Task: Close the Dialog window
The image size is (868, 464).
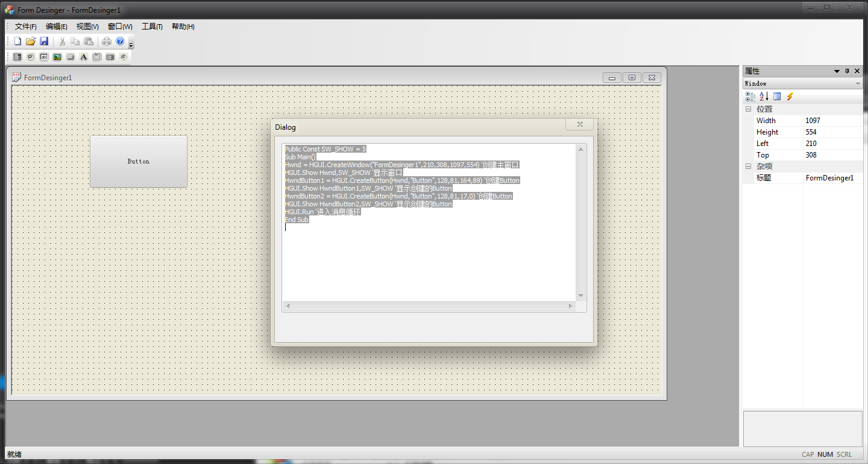Action: [580, 124]
